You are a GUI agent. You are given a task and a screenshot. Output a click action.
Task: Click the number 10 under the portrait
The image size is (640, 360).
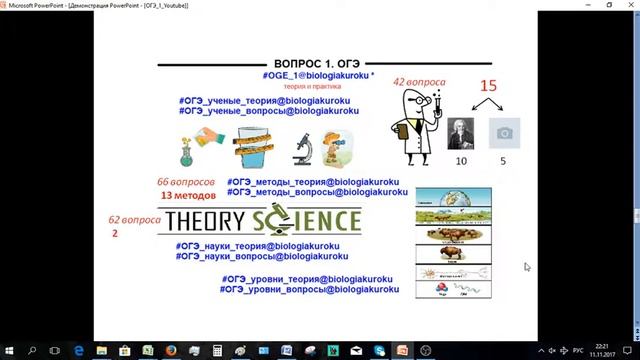click(461, 161)
